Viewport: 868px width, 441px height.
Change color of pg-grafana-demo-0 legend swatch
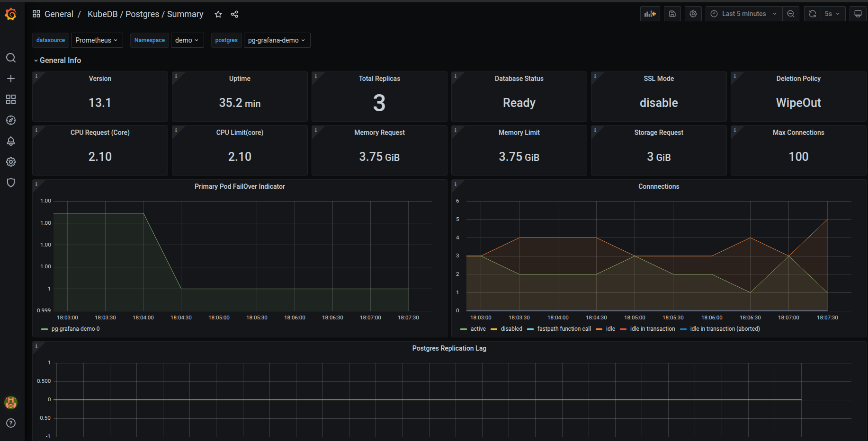click(45, 329)
